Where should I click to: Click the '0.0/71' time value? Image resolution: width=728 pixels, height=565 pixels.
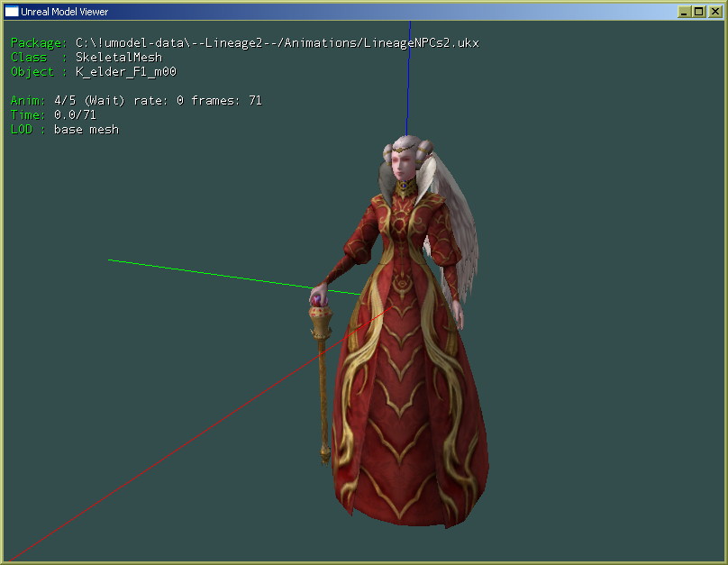[x=75, y=115]
